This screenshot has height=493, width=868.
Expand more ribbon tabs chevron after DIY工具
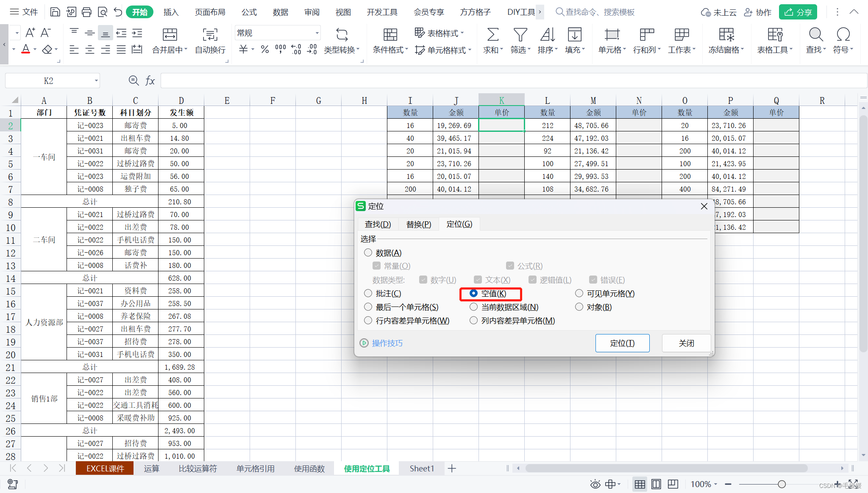pyautogui.click(x=540, y=12)
